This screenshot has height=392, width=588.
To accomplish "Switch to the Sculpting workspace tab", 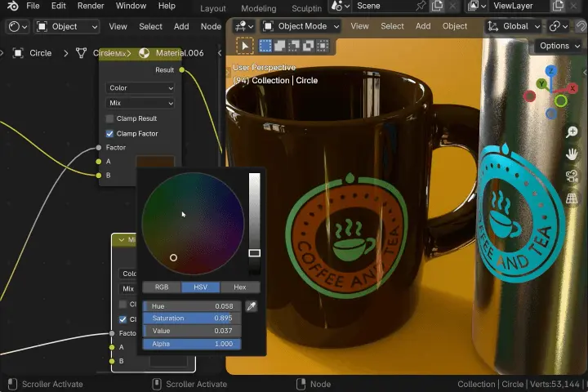I will pyautogui.click(x=306, y=8).
